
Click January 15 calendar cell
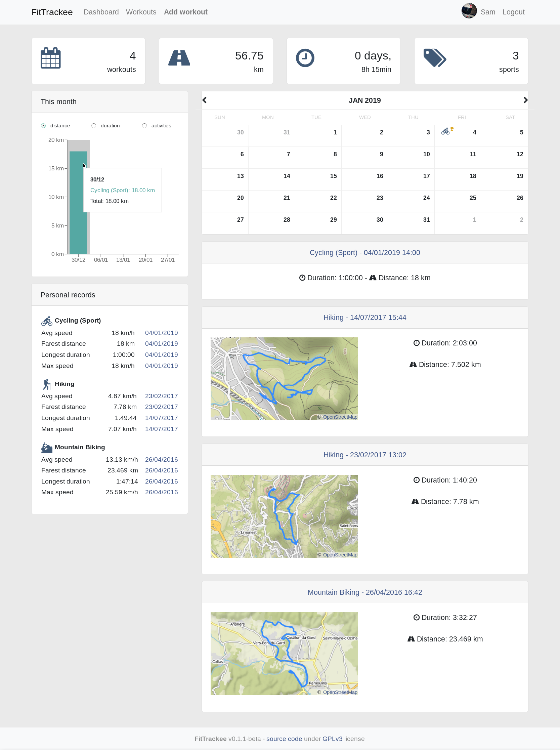pos(318,179)
